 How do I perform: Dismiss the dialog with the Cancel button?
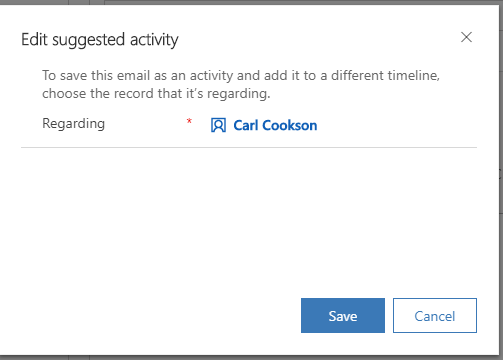(x=435, y=315)
